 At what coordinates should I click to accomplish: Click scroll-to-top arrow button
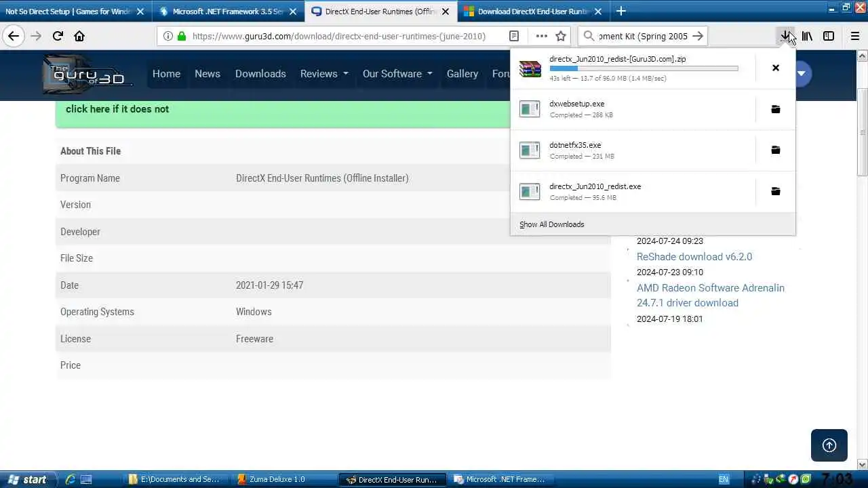829,445
